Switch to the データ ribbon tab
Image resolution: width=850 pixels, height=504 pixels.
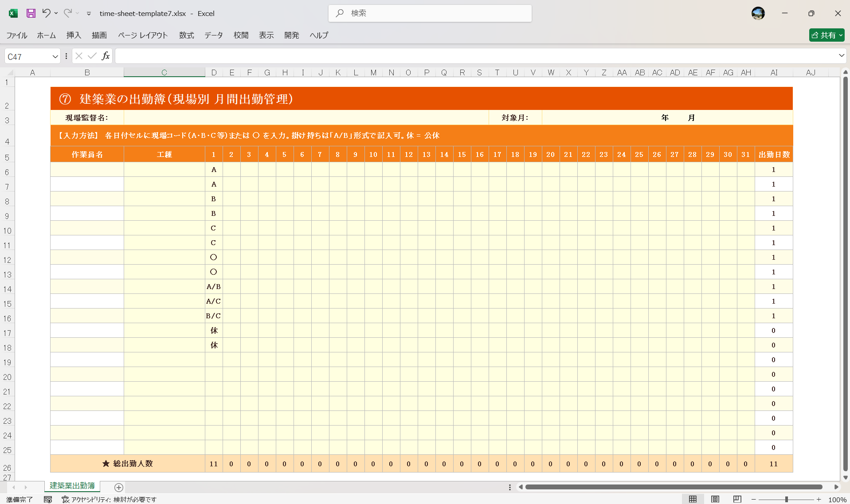pos(214,35)
